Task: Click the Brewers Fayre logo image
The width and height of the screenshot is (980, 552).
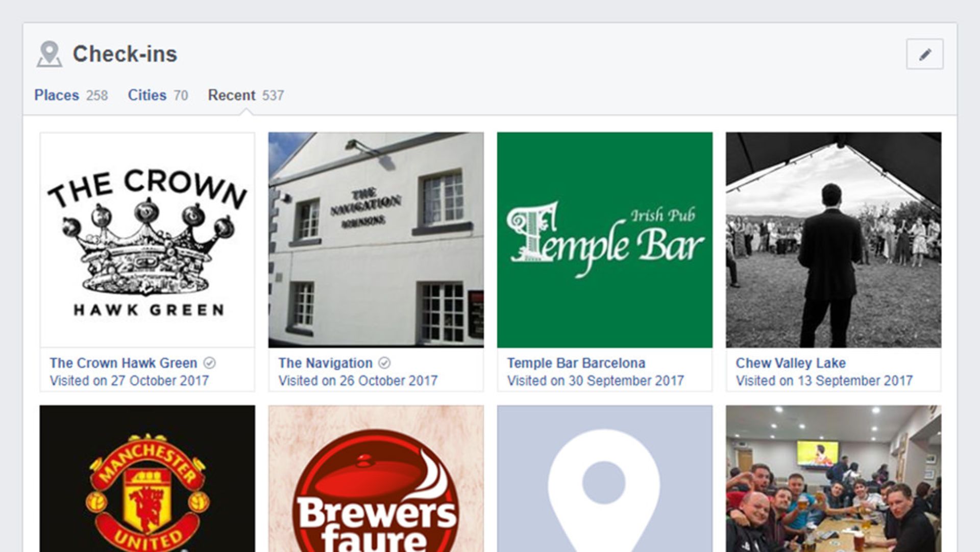Action: click(376, 480)
